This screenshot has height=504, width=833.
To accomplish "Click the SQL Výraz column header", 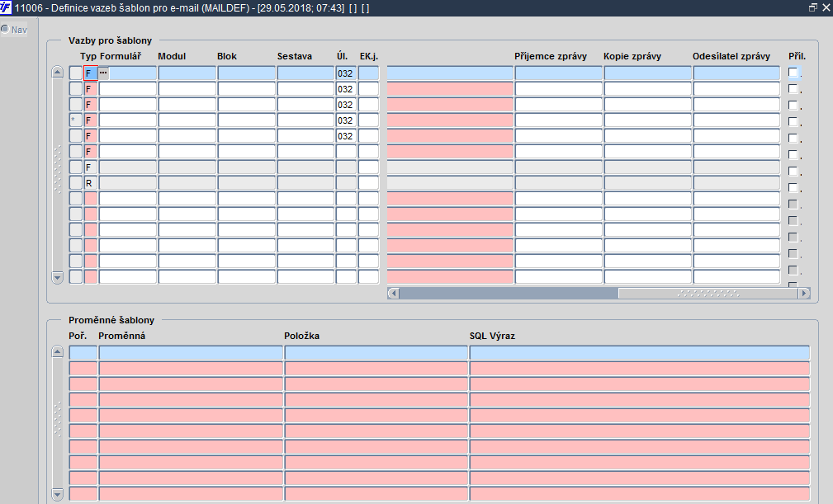I will tap(492, 336).
